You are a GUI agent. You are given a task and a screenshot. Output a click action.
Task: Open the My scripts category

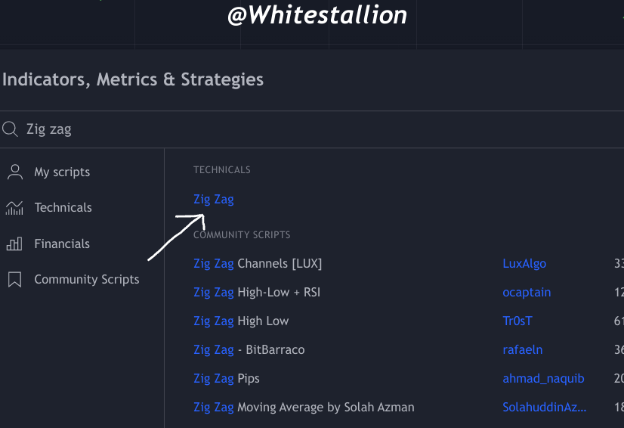coord(62,172)
